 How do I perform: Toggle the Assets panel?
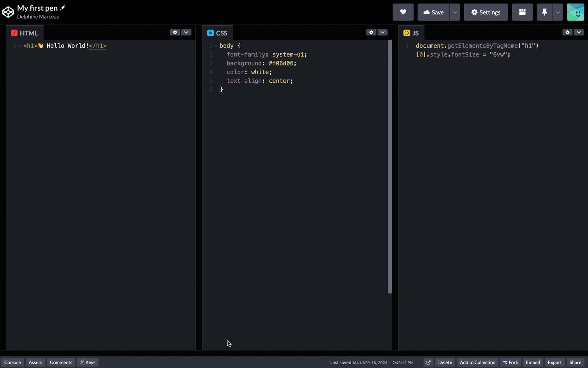click(x=35, y=363)
